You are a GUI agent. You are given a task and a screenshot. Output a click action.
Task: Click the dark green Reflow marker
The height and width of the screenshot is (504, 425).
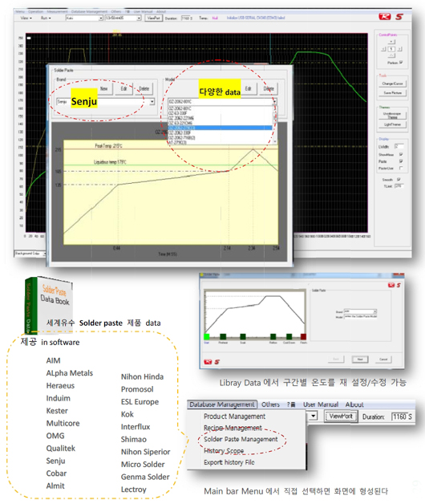(273, 336)
